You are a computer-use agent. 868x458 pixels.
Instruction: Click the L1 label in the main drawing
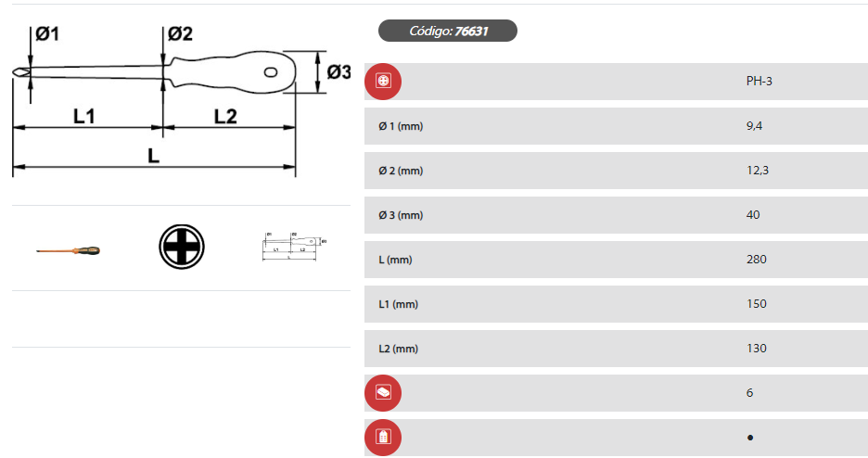(85, 117)
